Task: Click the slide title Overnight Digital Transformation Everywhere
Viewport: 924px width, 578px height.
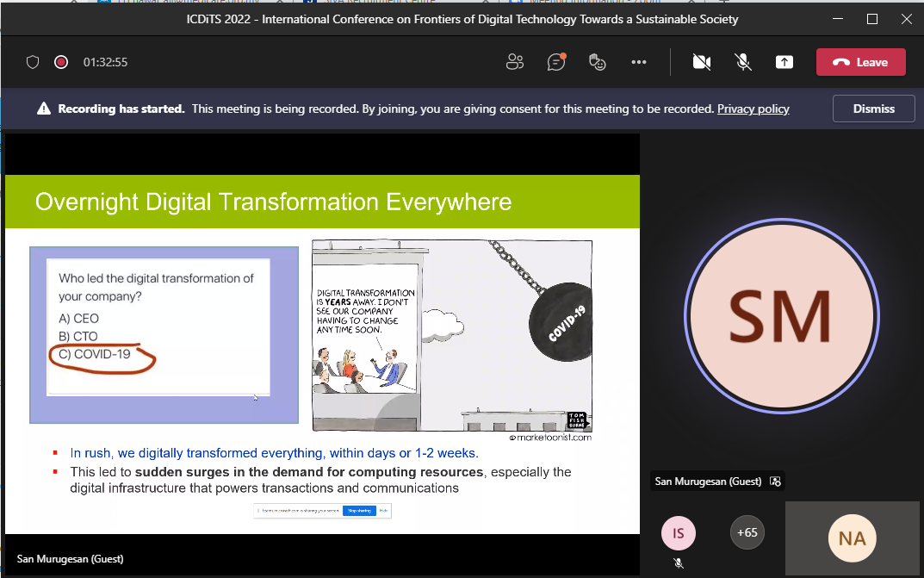Action: [x=274, y=202]
